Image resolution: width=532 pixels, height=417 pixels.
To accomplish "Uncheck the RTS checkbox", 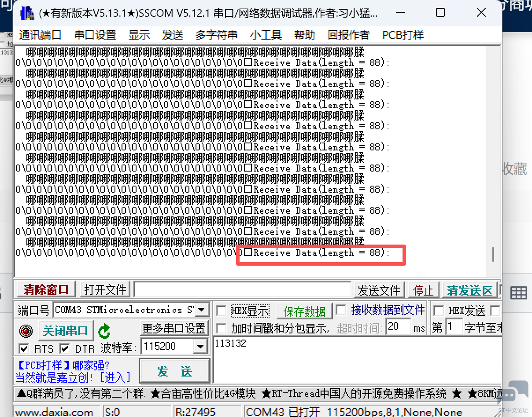I will (24, 349).
